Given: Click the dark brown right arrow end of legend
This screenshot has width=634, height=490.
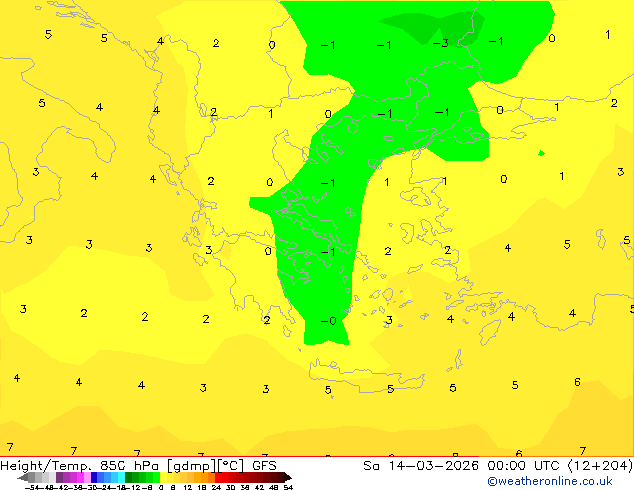Looking at the screenshot, I should tap(288, 477).
